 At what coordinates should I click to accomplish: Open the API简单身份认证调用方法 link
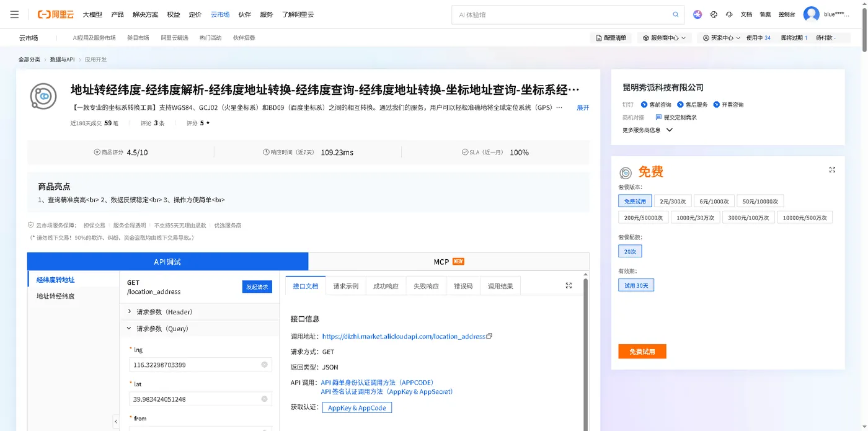377,383
